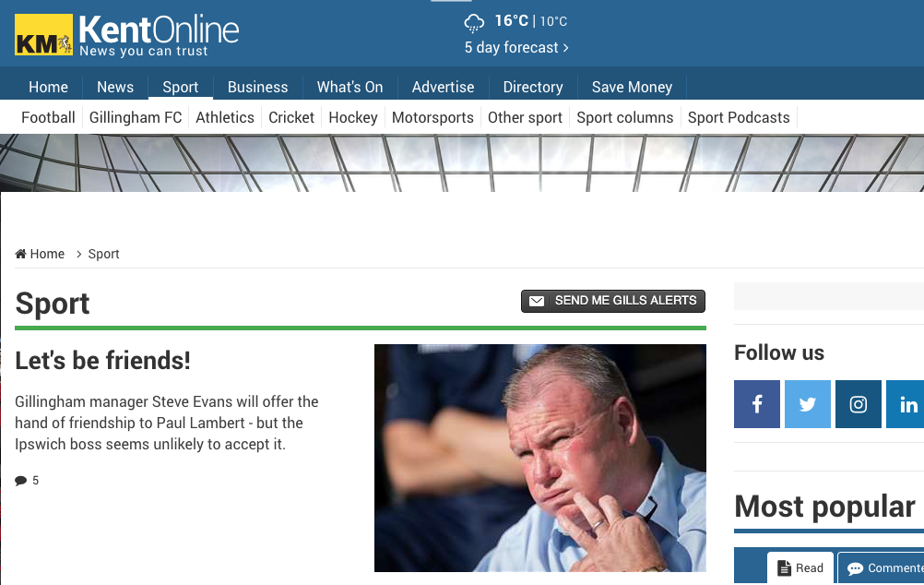Select the Sport main menu item

[x=181, y=87]
